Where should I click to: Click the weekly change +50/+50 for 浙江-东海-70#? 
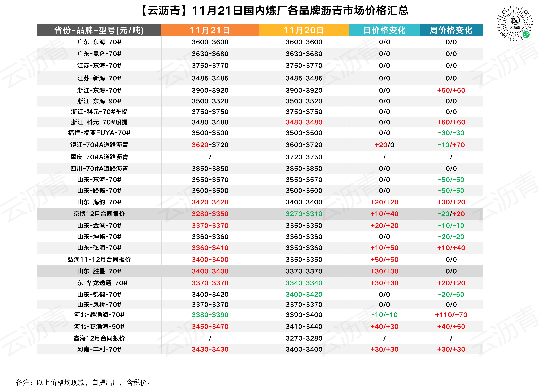point(451,90)
